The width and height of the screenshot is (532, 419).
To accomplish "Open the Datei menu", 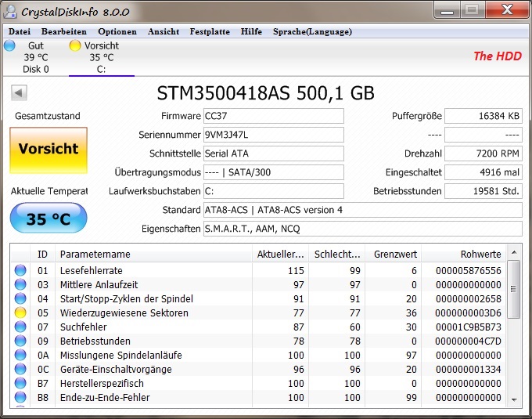I will (x=20, y=31).
